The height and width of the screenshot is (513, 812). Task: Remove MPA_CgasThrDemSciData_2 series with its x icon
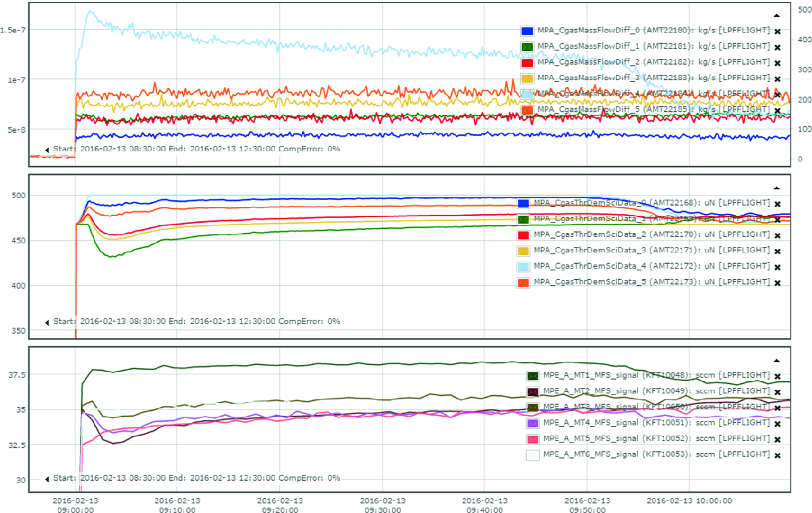pyautogui.click(x=777, y=236)
